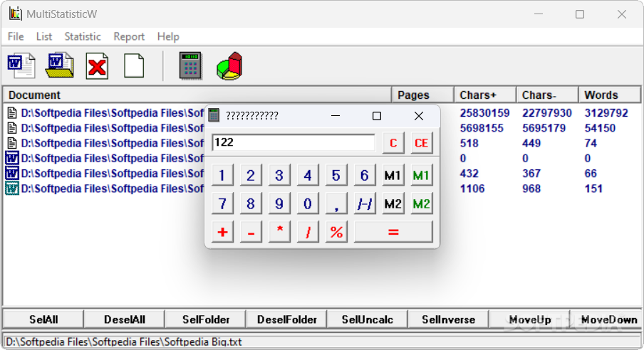
Task: Click the Words value 3129792
Action: (x=606, y=113)
